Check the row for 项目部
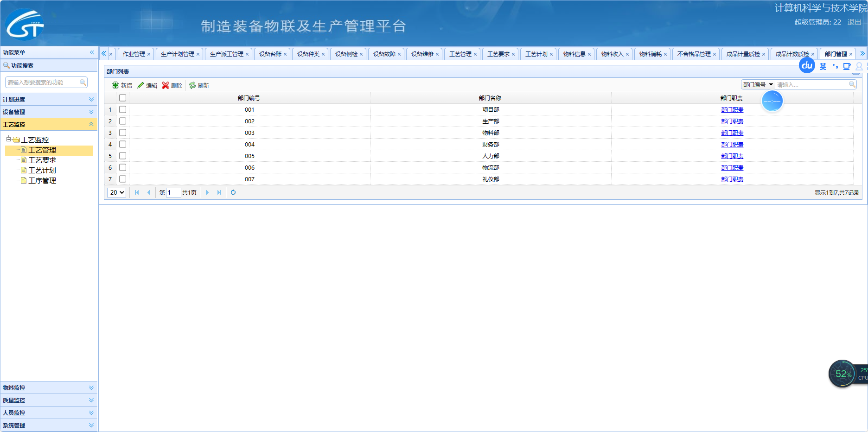Screen dimensions: 868x432 click(x=122, y=109)
